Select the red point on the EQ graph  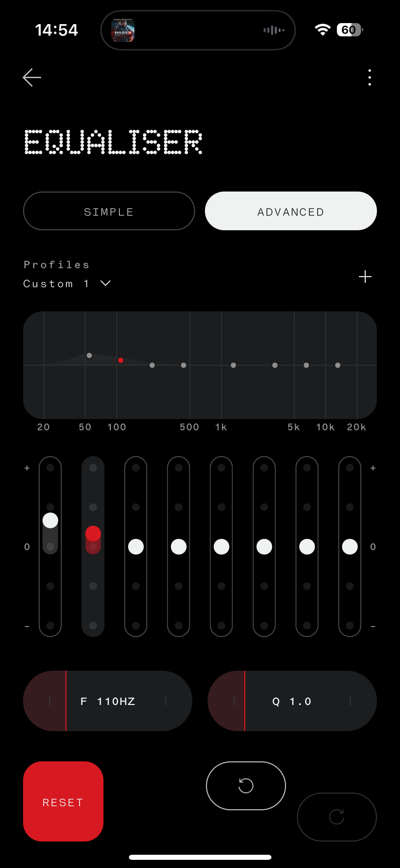(121, 360)
